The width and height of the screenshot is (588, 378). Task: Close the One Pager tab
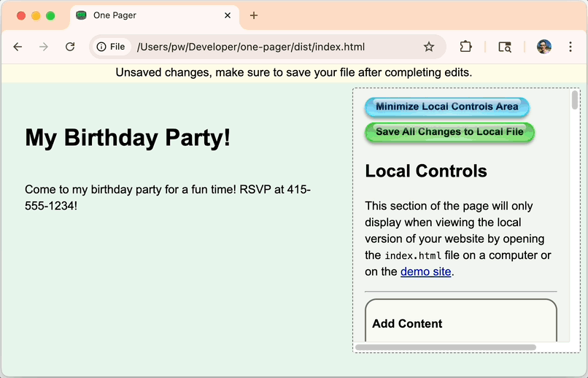(x=228, y=15)
